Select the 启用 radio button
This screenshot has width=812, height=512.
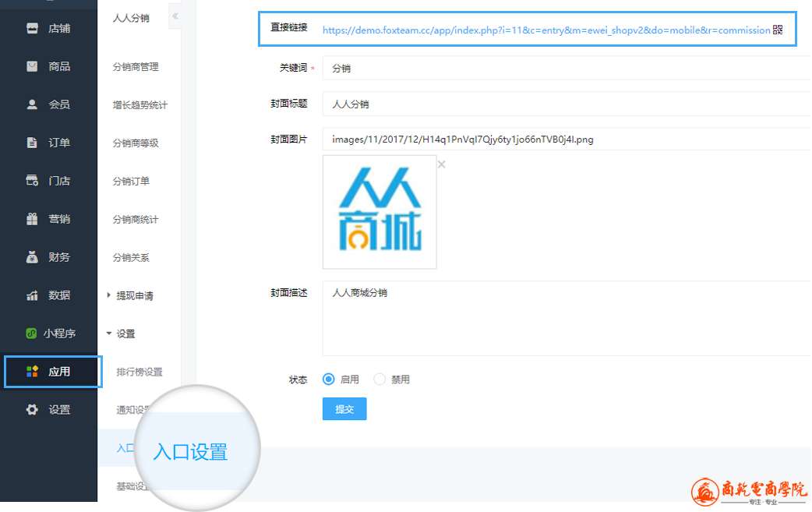[x=329, y=380]
